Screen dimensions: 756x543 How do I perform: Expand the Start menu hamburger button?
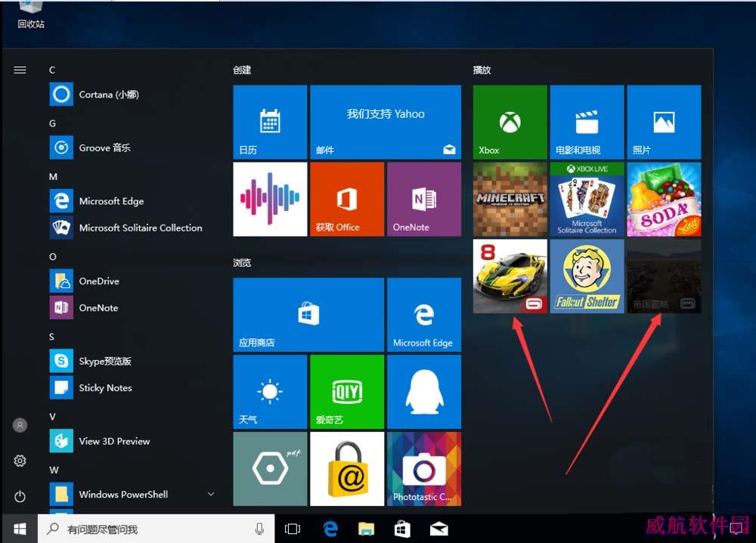(20, 70)
